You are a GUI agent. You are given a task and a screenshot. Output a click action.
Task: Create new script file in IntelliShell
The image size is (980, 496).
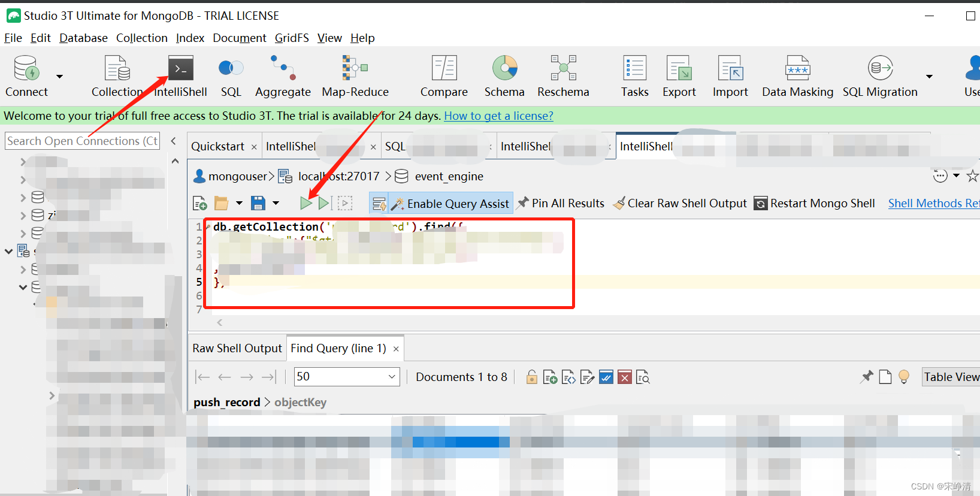[x=199, y=204]
